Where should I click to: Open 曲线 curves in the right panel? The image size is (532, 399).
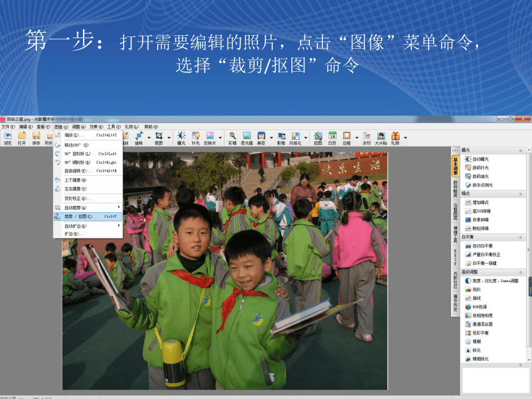click(x=473, y=298)
